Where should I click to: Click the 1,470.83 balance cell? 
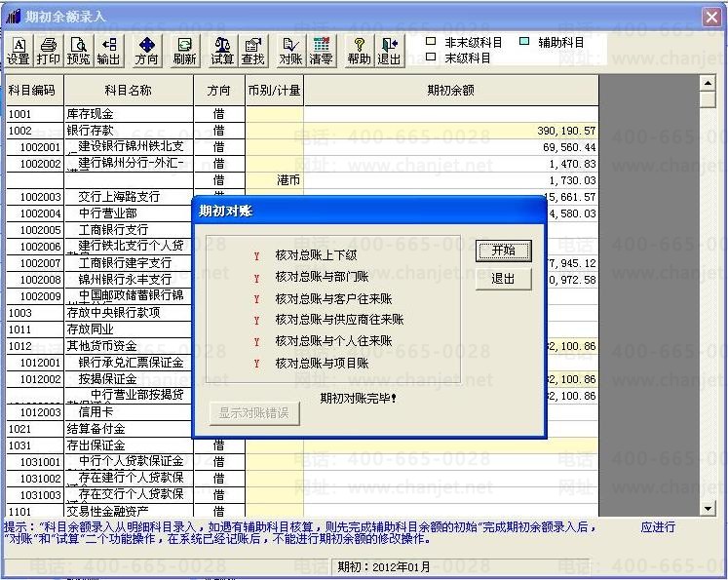(451, 164)
